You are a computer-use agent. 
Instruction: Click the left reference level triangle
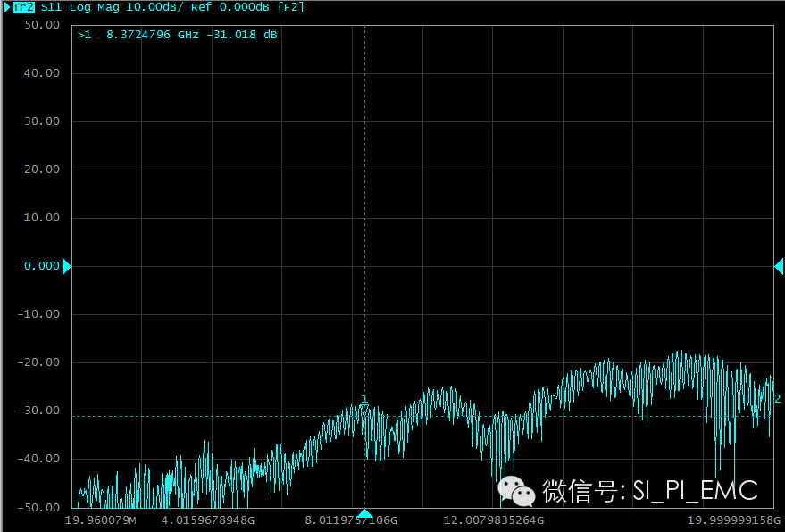tap(66, 266)
